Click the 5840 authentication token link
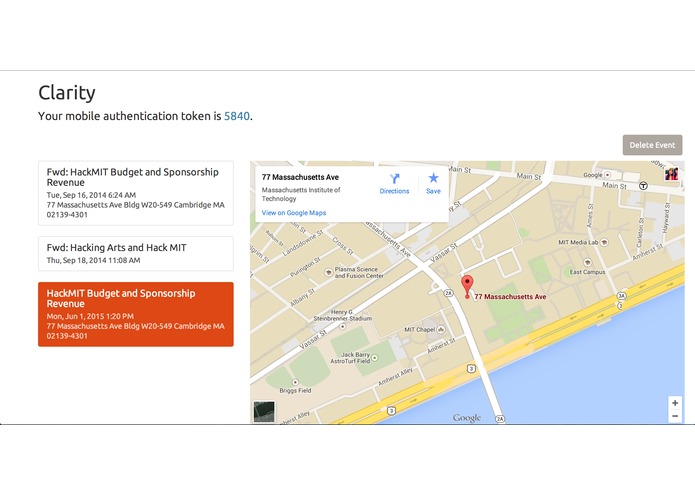The image size is (695, 494). pos(237,116)
